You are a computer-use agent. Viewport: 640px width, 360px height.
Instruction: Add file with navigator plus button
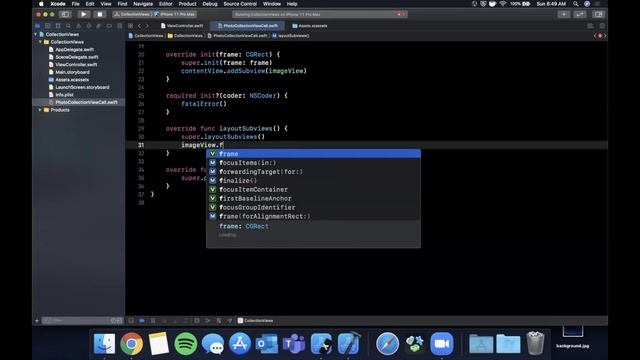[37, 321]
